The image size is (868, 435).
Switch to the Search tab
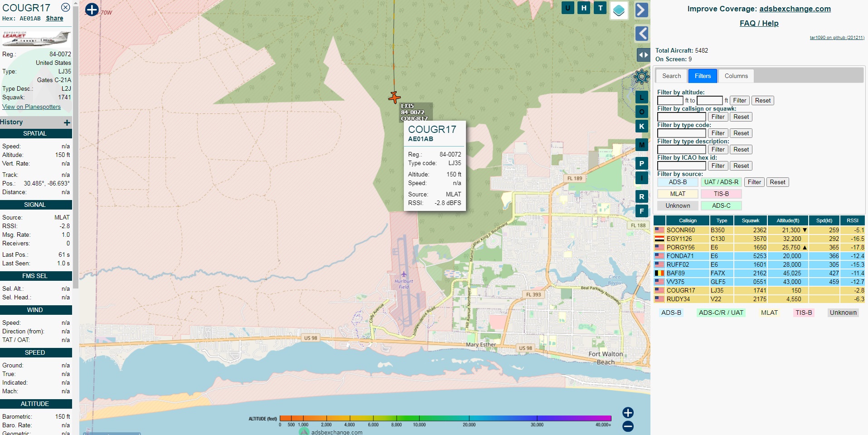671,76
